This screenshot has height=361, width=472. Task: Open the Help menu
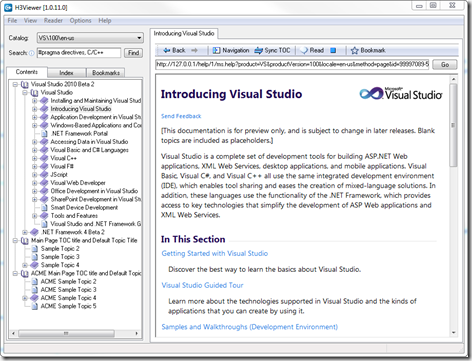point(105,21)
